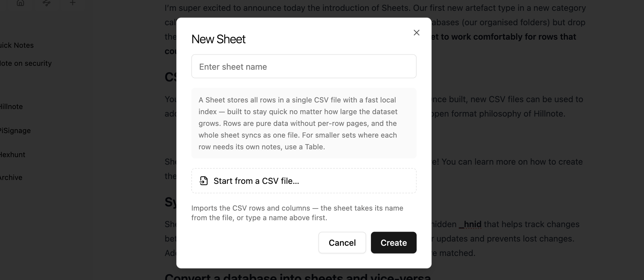The image size is (644, 280).
Task: Click the Sheet description info box
Action: pos(304,123)
